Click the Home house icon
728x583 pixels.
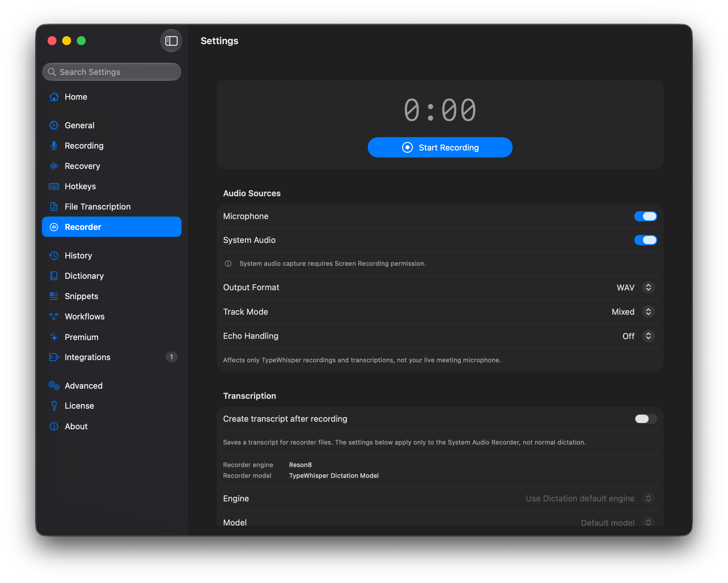[54, 97]
